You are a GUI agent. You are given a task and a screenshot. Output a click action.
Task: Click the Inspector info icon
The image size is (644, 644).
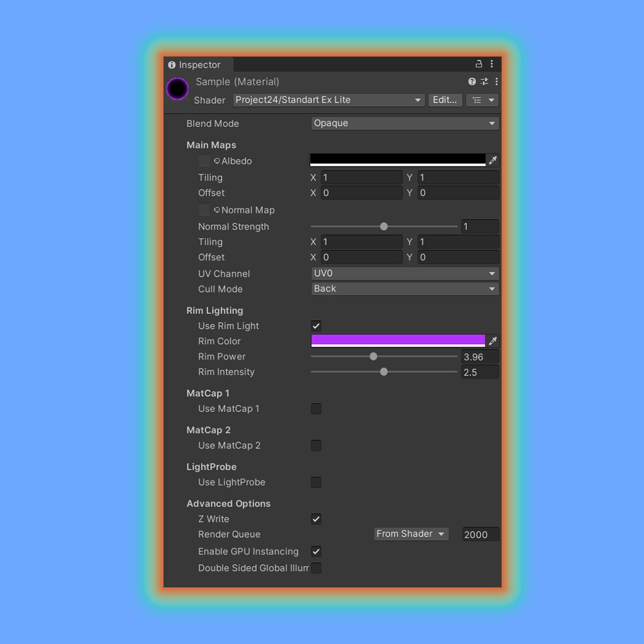coord(172,65)
